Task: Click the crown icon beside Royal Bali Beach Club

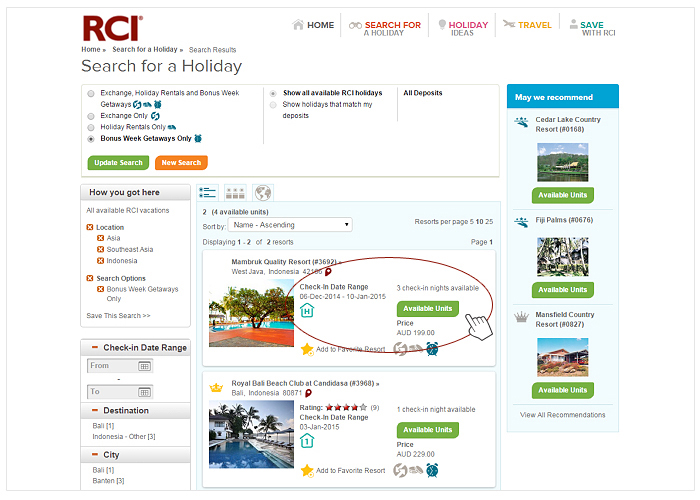Action: coord(217,387)
